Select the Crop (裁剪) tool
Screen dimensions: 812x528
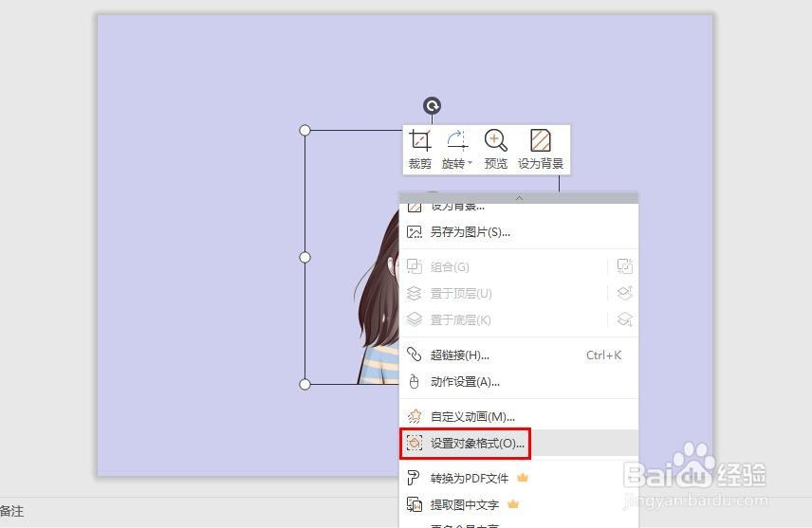coord(419,149)
